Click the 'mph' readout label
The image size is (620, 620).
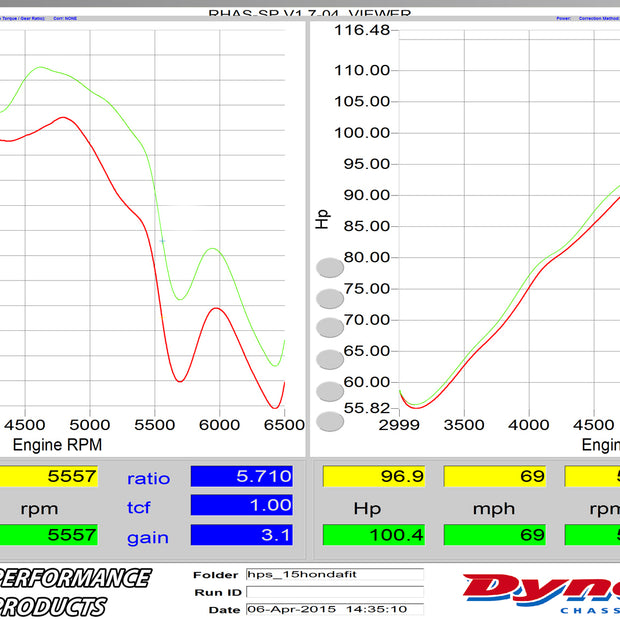point(494,509)
